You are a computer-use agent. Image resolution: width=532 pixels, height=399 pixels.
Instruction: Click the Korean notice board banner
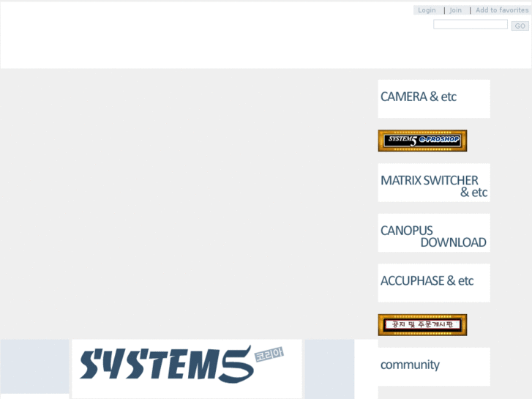click(x=422, y=325)
